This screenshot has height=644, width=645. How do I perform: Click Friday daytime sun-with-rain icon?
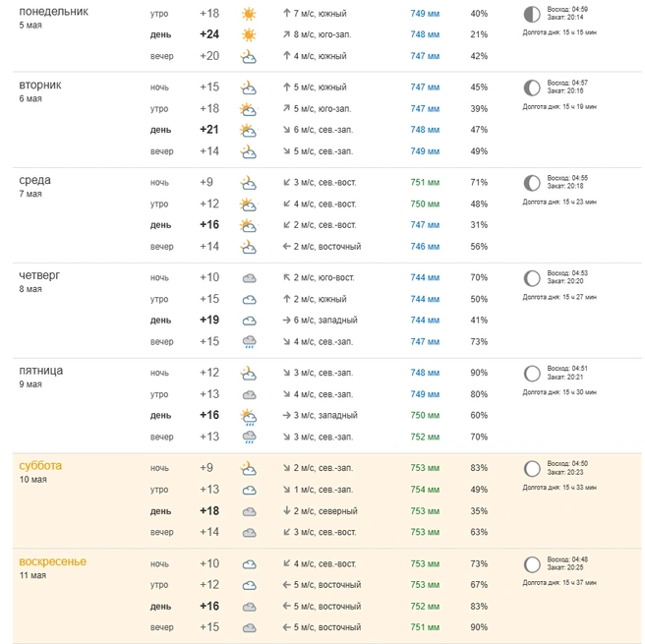(249, 416)
